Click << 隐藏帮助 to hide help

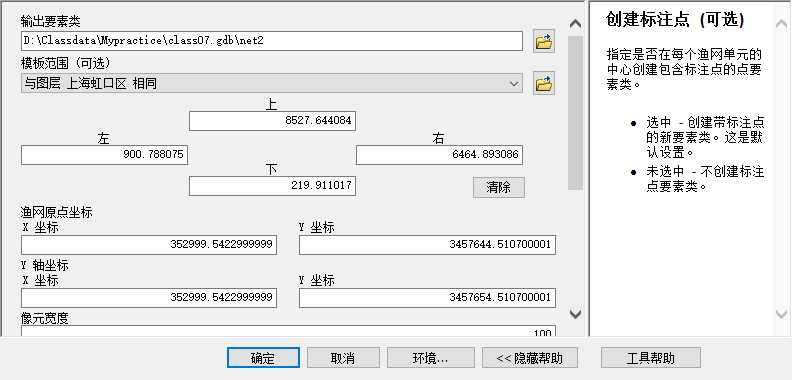529,358
